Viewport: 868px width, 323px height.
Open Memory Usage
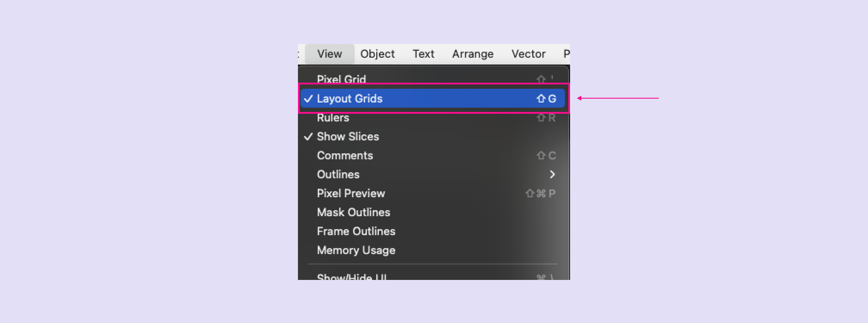(x=356, y=250)
